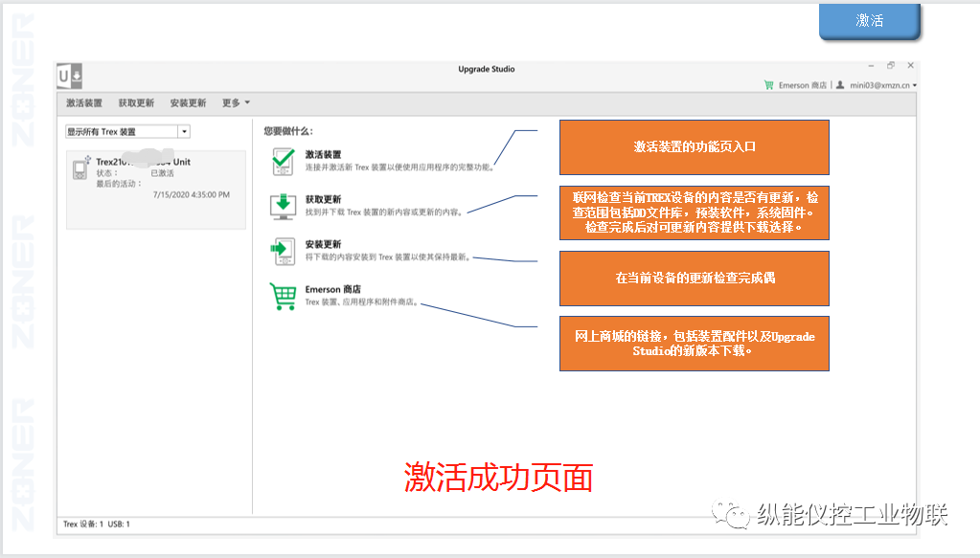Select the 安装更新 menu item
This screenshot has width=980, height=558.
coord(188,102)
